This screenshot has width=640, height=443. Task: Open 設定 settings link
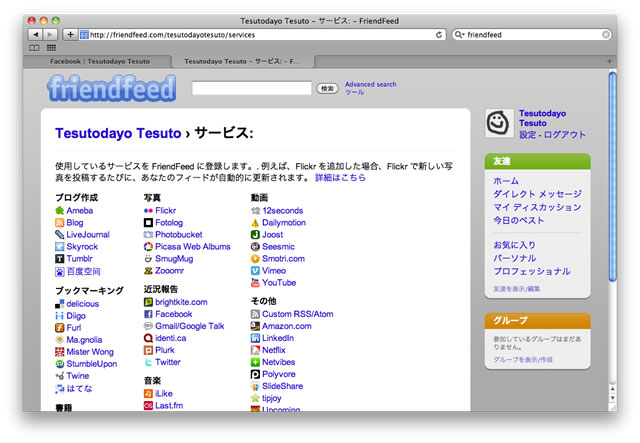pos(527,135)
